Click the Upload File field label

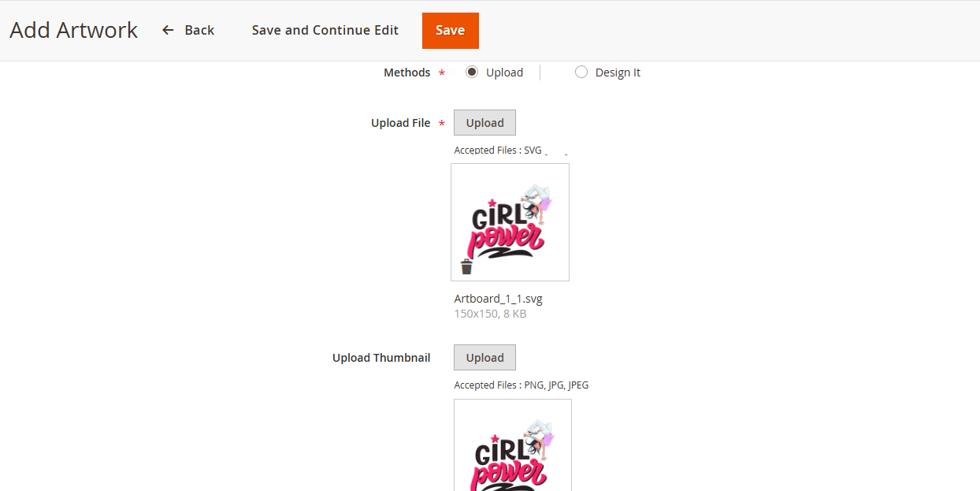click(x=400, y=123)
